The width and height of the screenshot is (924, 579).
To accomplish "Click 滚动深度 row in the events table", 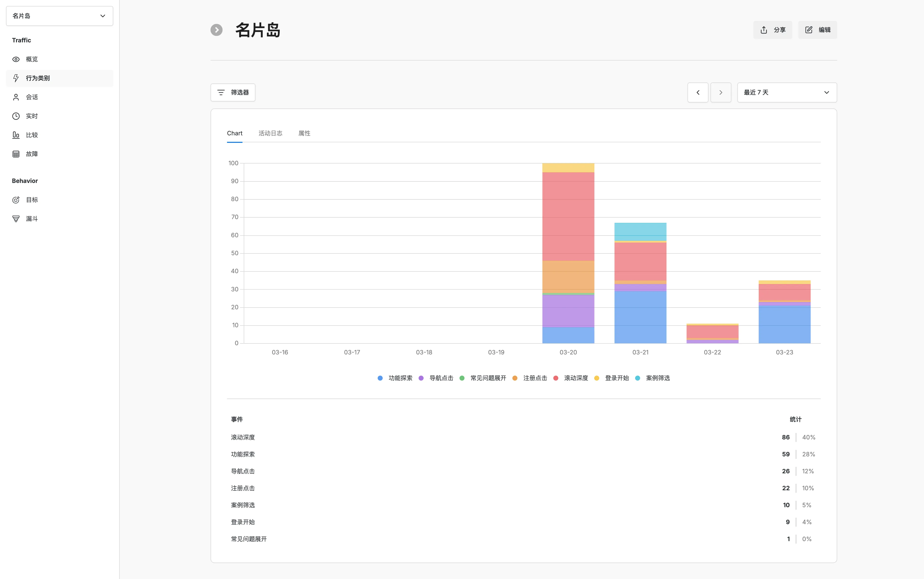I will (x=524, y=437).
